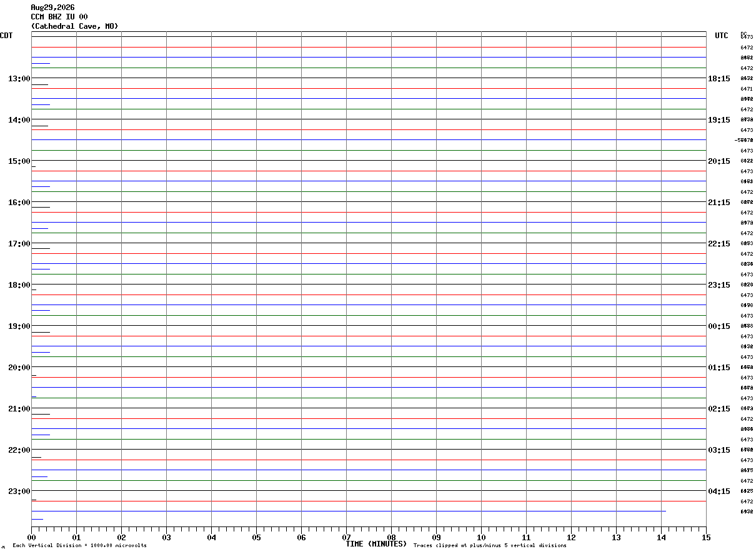Click minute marker 00 on time axis
This screenshot has width=756, height=554.
click(32, 537)
